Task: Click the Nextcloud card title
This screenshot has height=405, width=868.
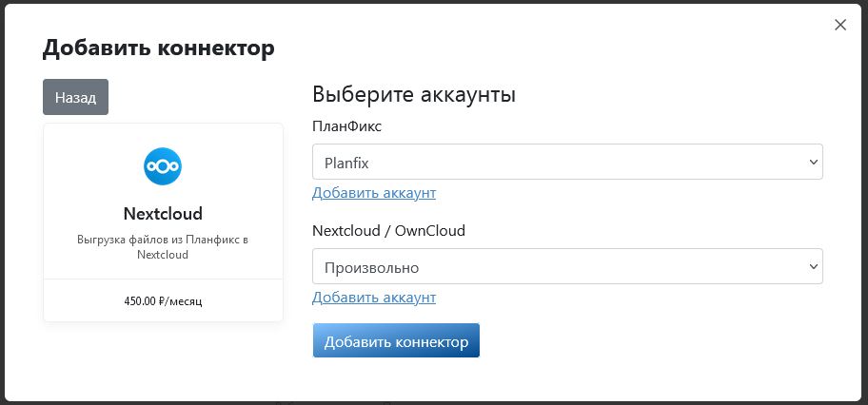Action: coord(163,214)
